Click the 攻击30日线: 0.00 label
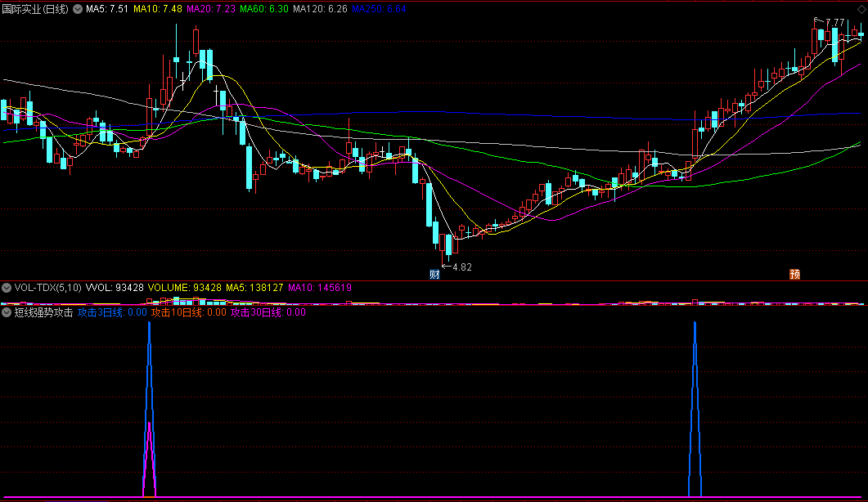 tap(268, 312)
